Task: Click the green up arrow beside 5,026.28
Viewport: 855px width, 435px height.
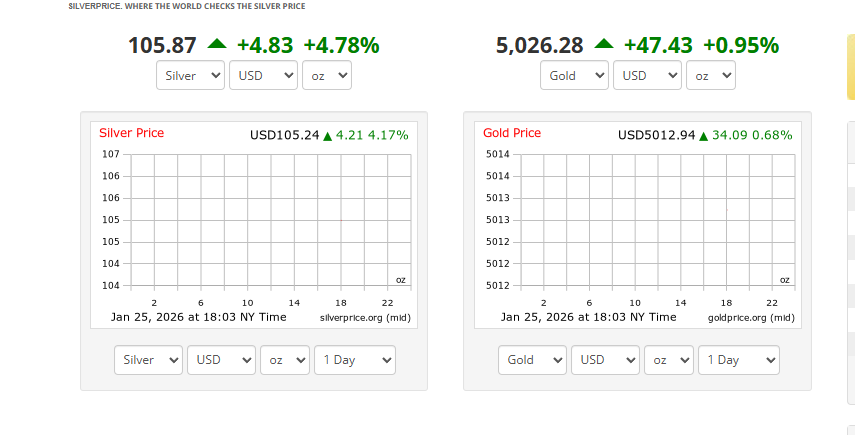Action: 603,44
